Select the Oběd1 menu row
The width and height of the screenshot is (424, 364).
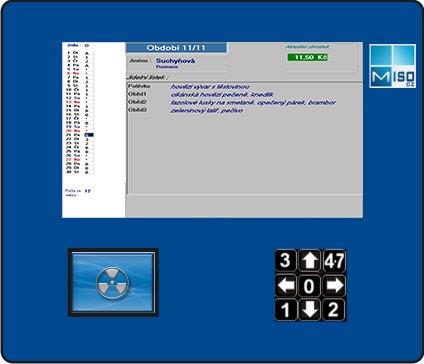[x=245, y=94]
